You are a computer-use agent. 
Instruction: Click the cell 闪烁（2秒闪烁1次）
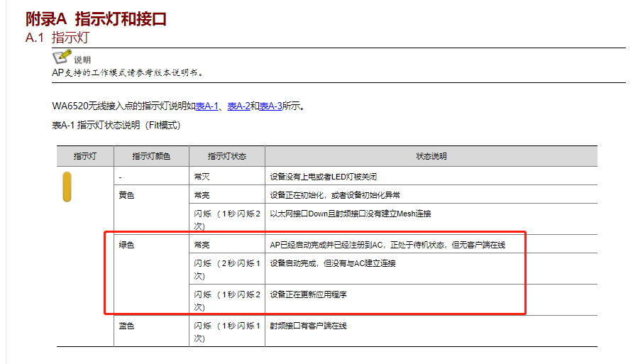227,269
